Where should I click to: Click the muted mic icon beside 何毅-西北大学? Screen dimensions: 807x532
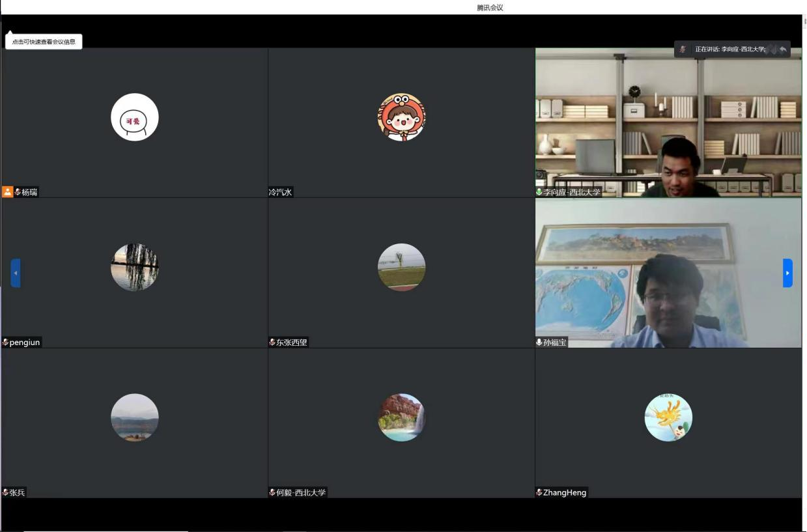pos(272,492)
